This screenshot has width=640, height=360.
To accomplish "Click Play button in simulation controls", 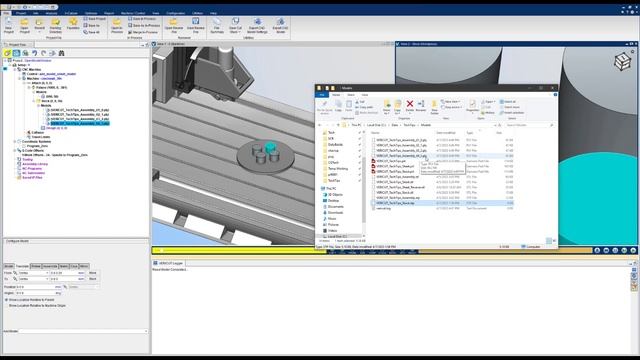I will tap(633, 250).
